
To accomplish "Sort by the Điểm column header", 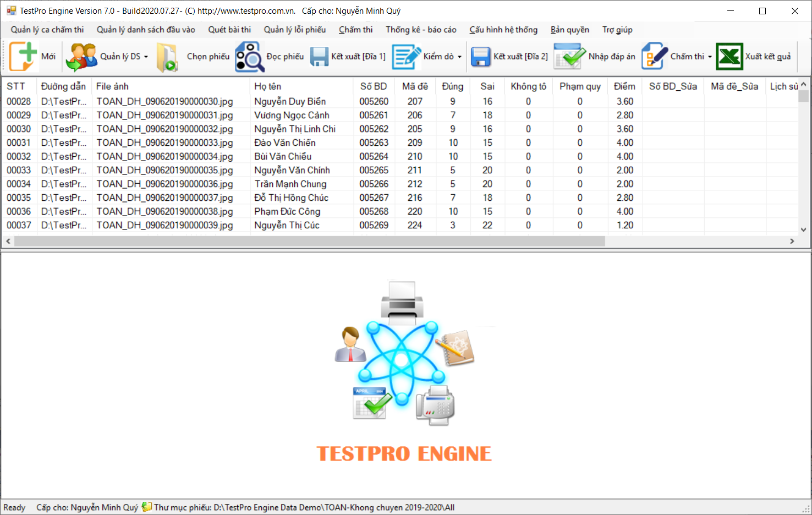I will tap(624, 86).
